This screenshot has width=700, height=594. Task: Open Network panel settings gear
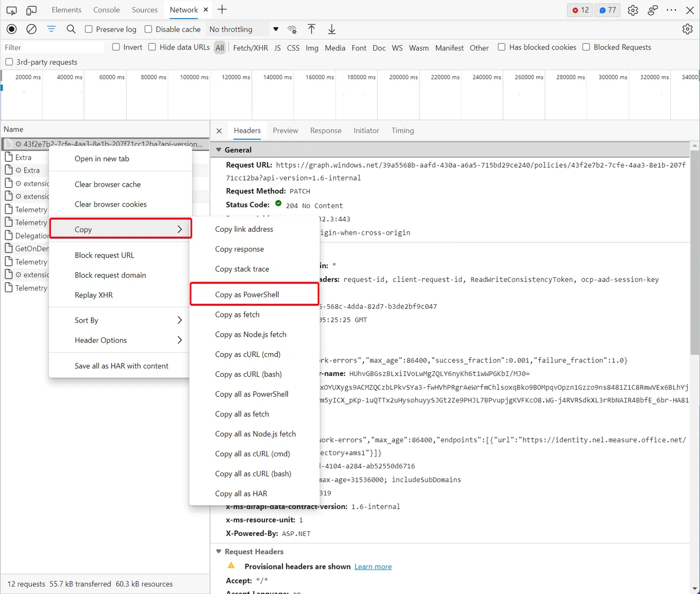pyautogui.click(x=687, y=29)
